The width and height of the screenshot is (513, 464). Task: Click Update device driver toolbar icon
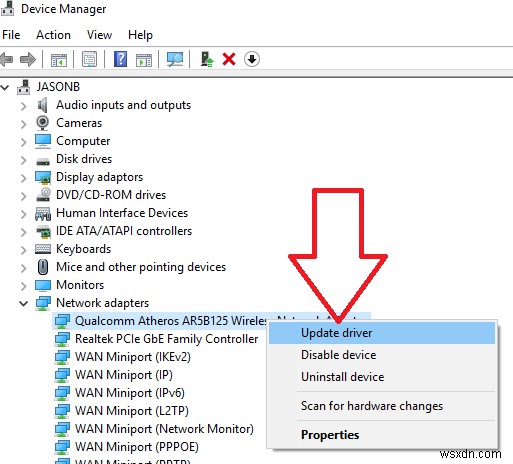point(207,59)
